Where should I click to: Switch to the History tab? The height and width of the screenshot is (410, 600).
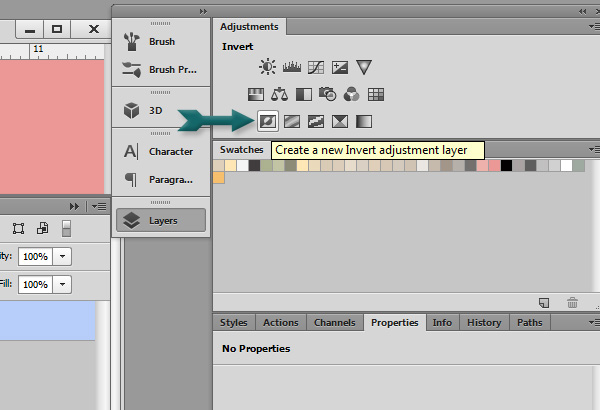(x=484, y=323)
